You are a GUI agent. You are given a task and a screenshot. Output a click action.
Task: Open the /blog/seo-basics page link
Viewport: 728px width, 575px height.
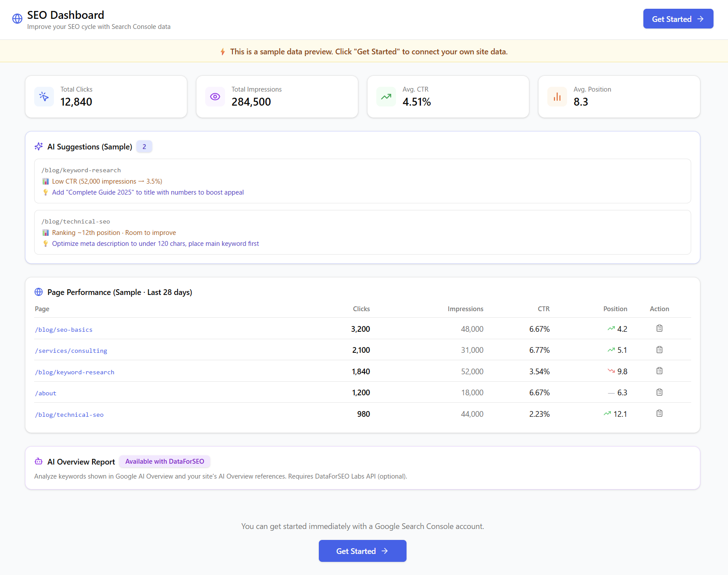pyautogui.click(x=64, y=330)
